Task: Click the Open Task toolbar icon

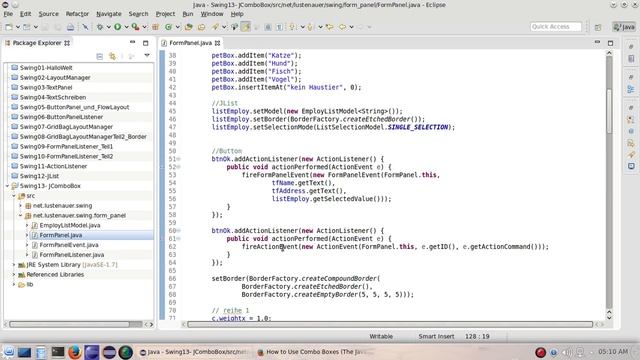Action: [201, 27]
